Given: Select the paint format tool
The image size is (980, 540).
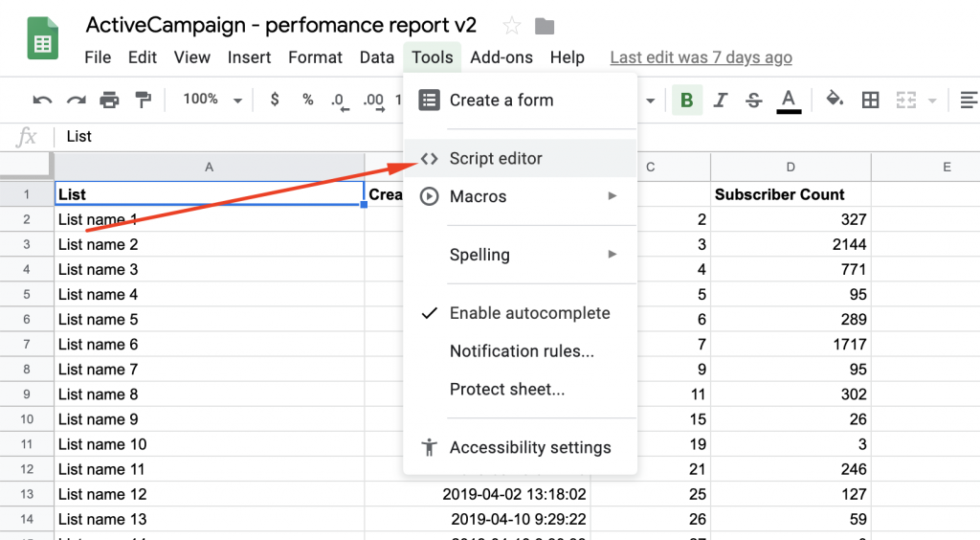Looking at the screenshot, I should click(144, 100).
